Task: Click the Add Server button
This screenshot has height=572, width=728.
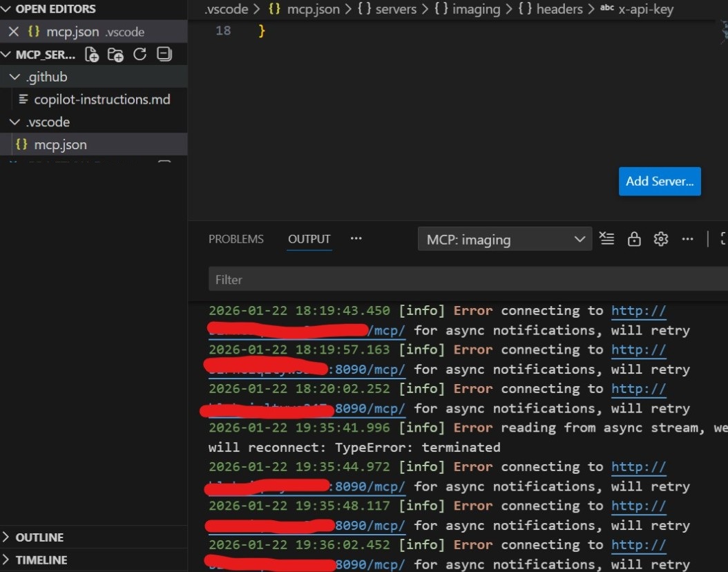Action: [x=660, y=182]
